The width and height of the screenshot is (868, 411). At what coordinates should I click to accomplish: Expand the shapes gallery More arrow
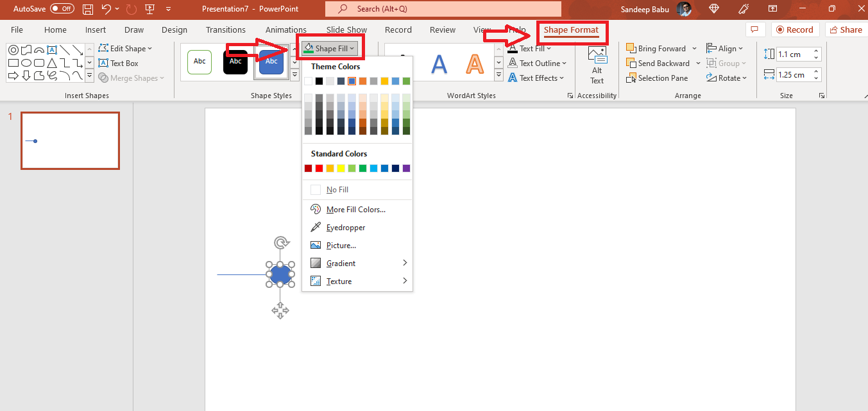click(x=89, y=76)
